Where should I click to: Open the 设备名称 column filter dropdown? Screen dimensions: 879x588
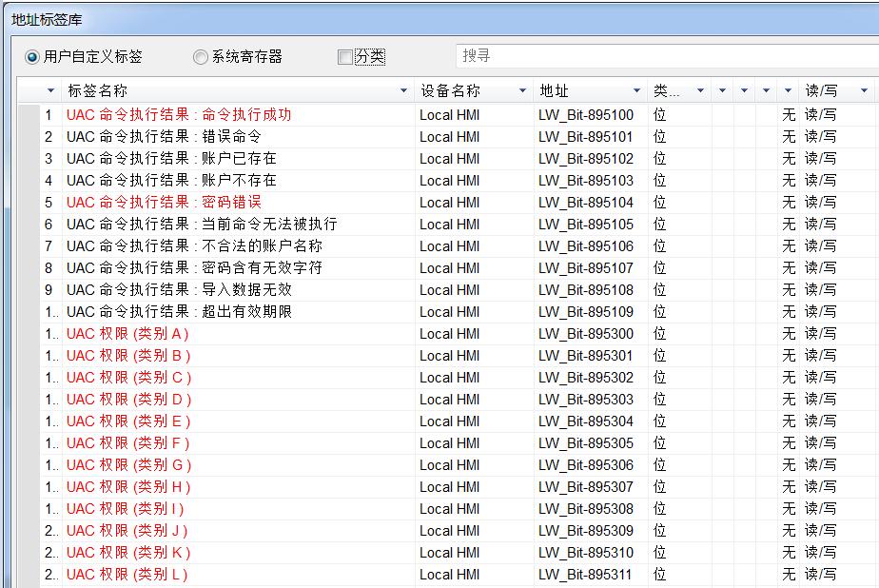tap(521, 88)
